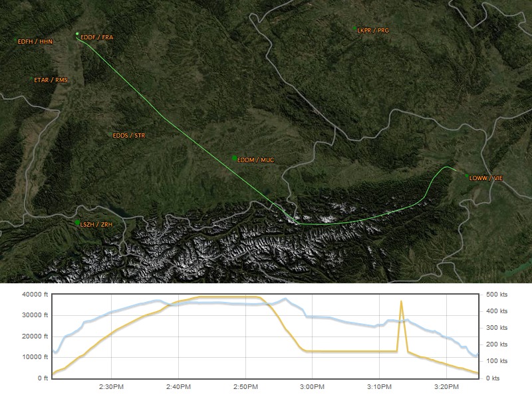Click the 500 kts speed axis label
This screenshot has width=532, height=399.
[x=497, y=295]
